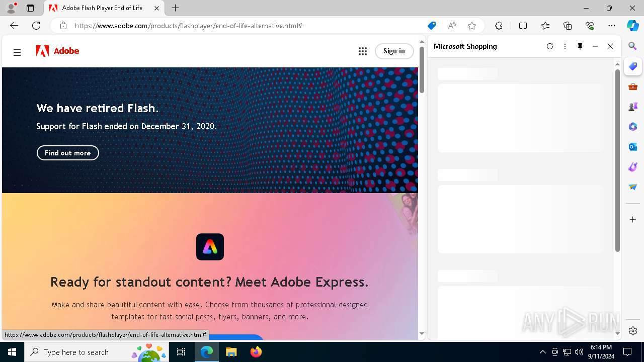
Task: Open the profile avatar menu
Action: click(x=11, y=8)
